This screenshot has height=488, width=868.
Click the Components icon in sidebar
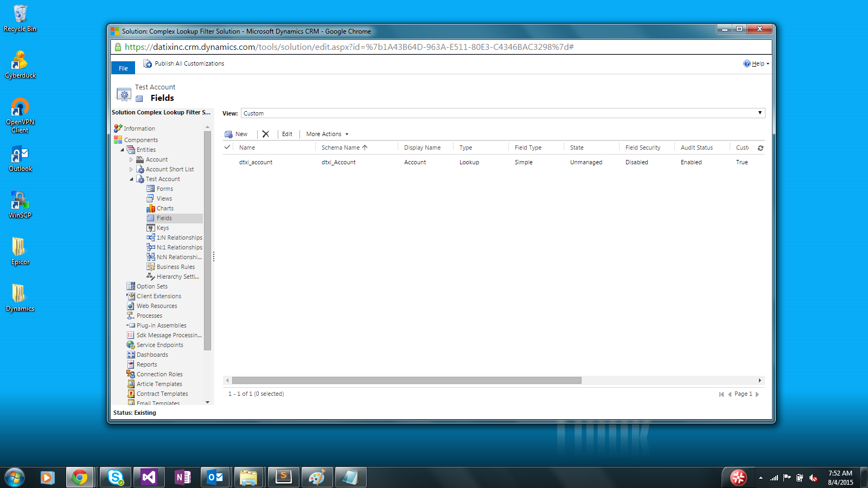tap(118, 140)
